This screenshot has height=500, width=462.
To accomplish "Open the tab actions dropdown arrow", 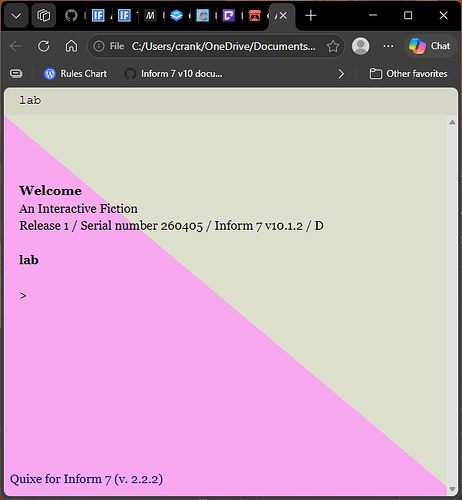I will 16,15.
